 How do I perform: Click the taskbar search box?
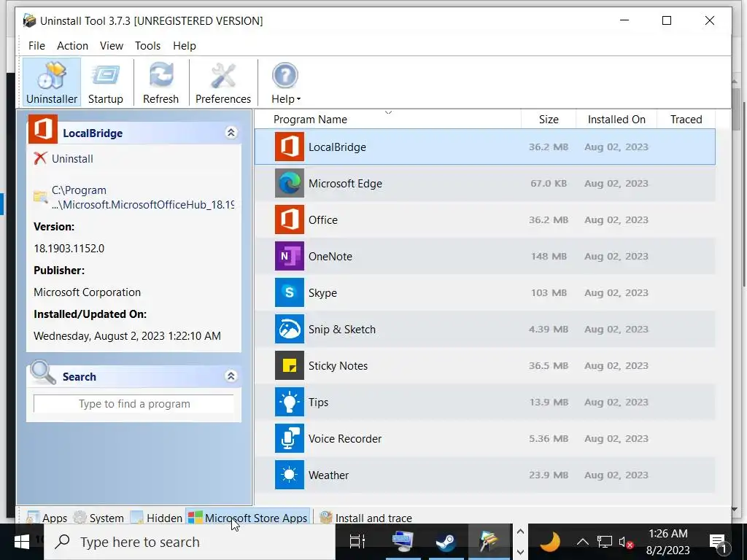click(190, 542)
